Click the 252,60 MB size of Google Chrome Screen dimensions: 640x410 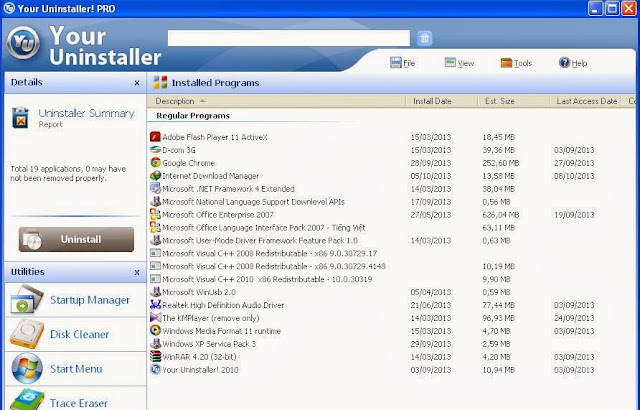click(501, 163)
